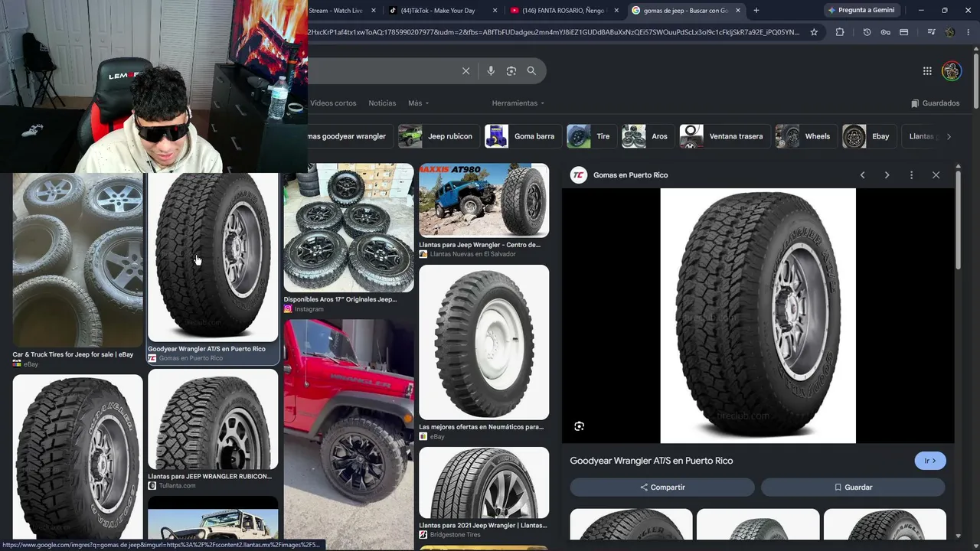
Task: Close the gomas de jeep tab
Action: click(x=738, y=11)
